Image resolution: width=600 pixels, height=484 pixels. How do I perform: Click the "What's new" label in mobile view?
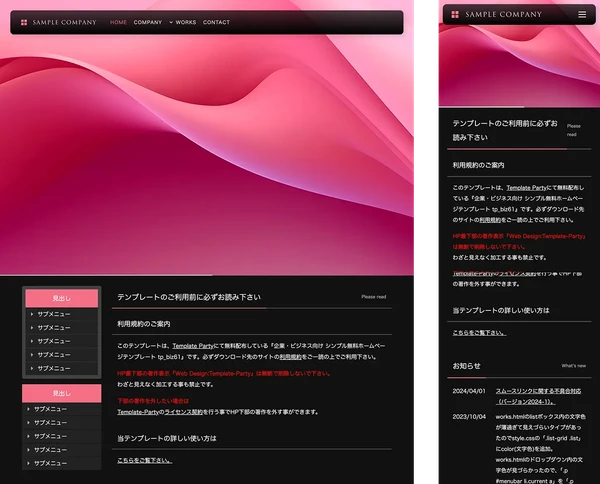tap(574, 366)
